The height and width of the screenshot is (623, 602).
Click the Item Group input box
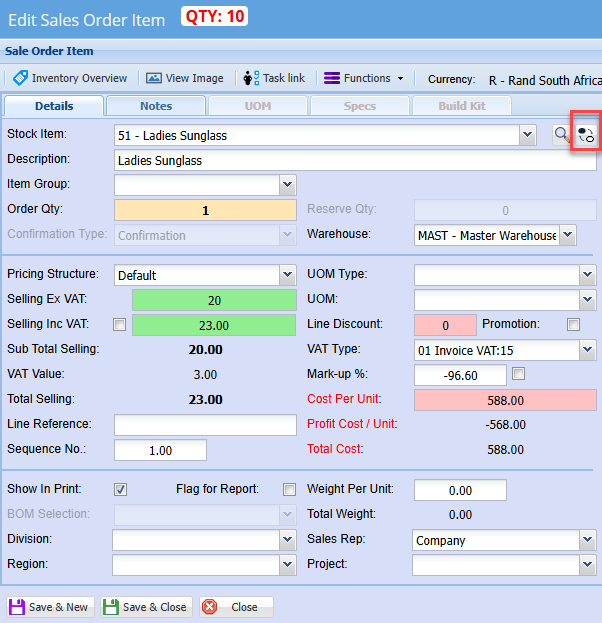tap(197, 185)
